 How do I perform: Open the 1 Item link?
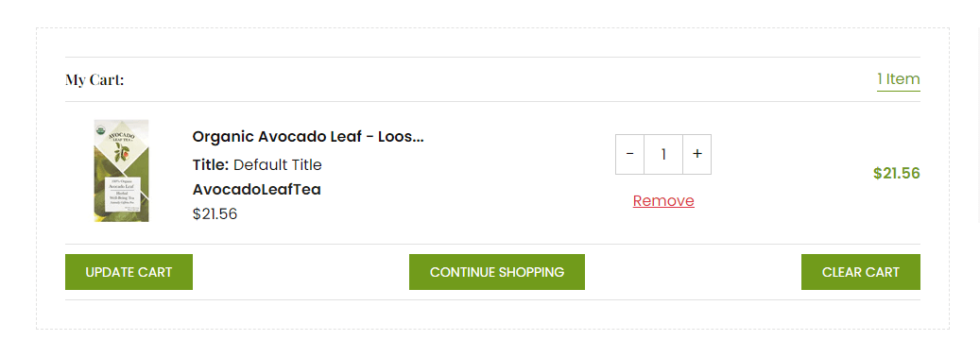pyautogui.click(x=898, y=79)
